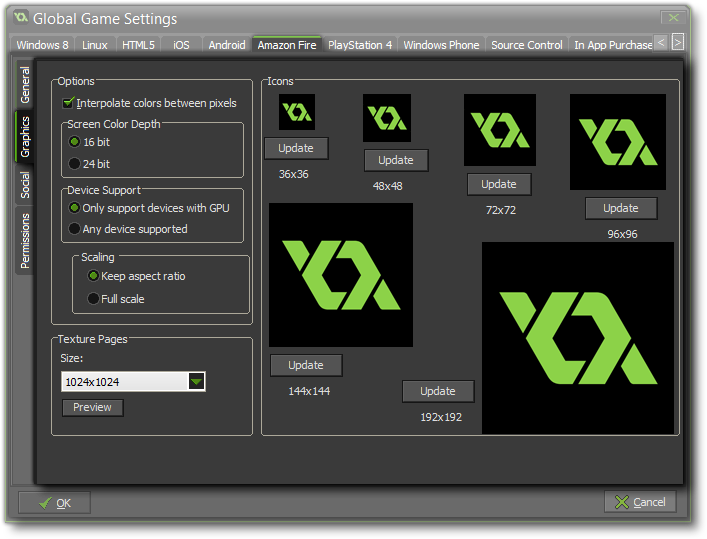Click the large 192x192 icon preview
Viewport: 707px width, 539px height.
(577, 338)
